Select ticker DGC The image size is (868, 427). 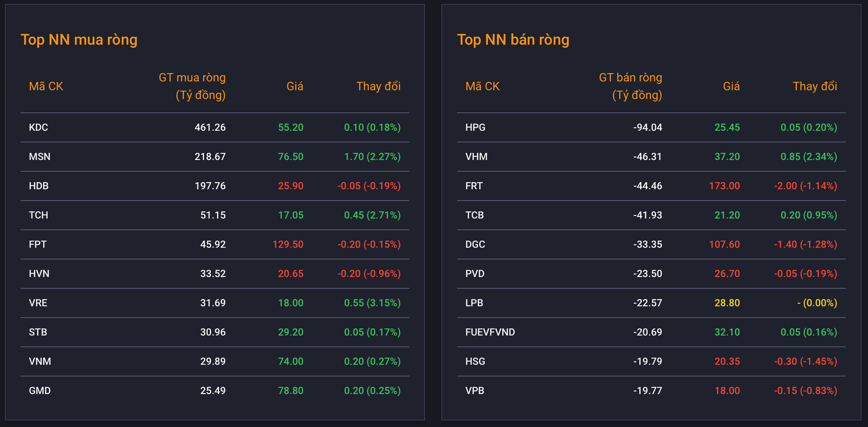click(475, 244)
